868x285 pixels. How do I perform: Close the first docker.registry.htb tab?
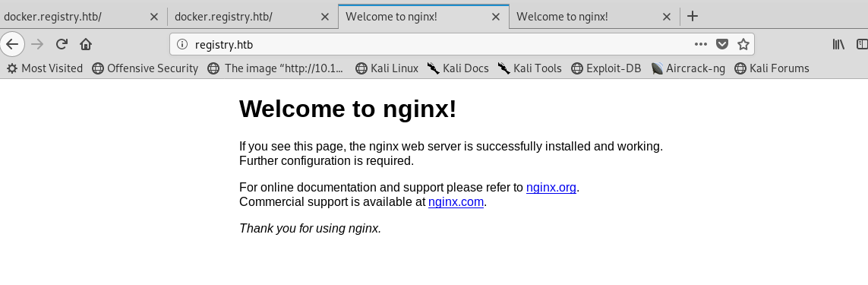click(154, 17)
